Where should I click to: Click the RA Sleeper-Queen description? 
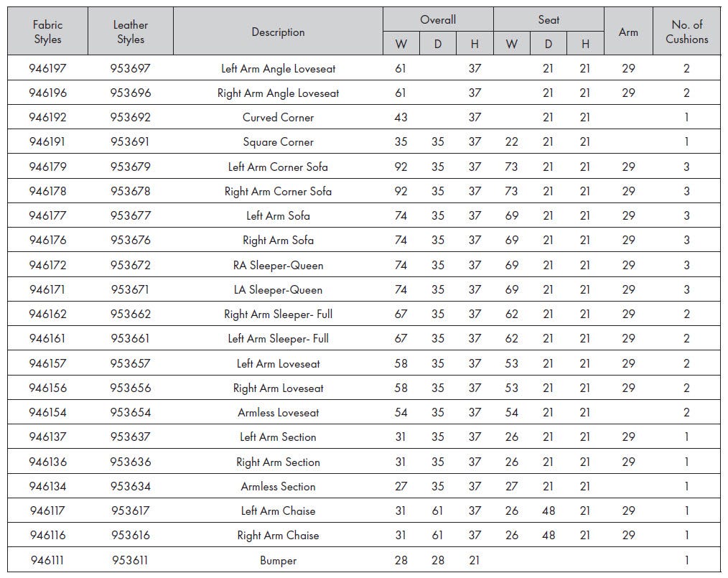click(278, 265)
